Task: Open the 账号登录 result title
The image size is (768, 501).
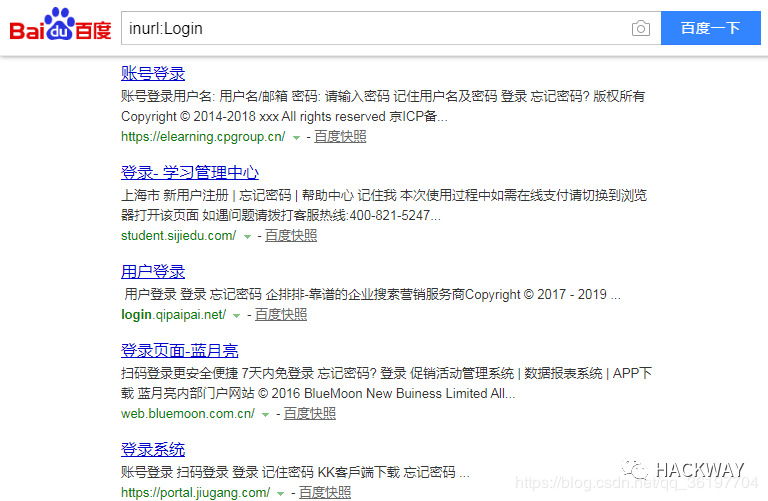Action: click(x=153, y=73)
